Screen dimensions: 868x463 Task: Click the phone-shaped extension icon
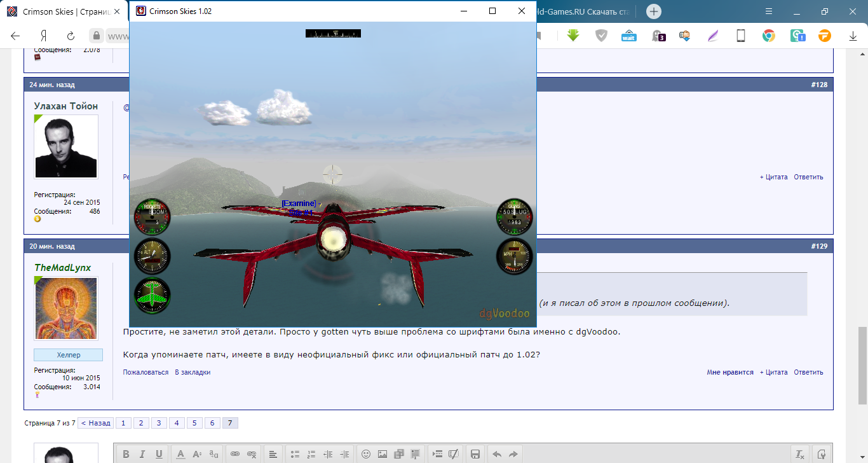click(x=741, y=36)
